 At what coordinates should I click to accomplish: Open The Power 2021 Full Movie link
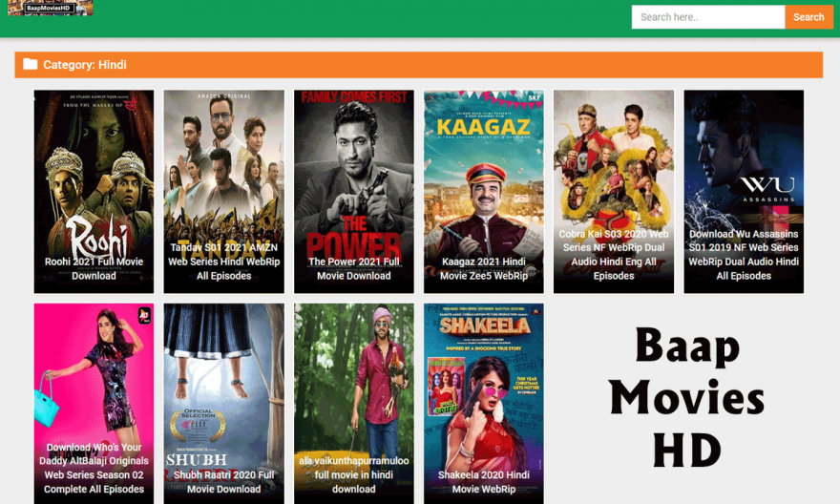pos(353,269)
